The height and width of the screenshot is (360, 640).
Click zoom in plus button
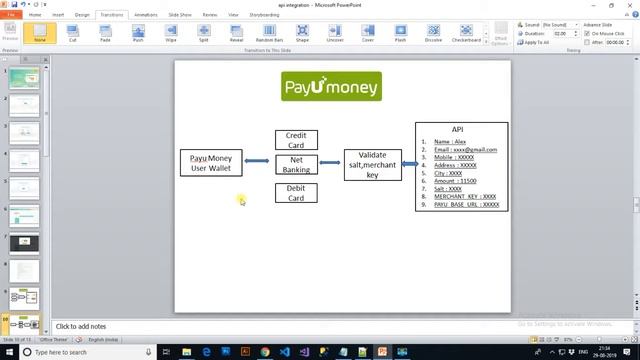[625, 340]
